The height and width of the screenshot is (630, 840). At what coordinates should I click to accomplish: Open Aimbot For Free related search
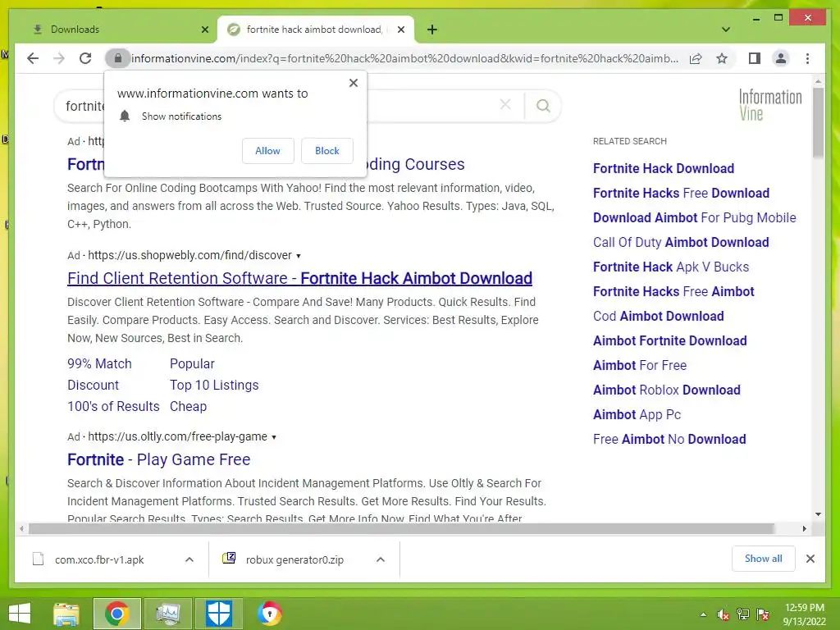click(x=640, y=365)
